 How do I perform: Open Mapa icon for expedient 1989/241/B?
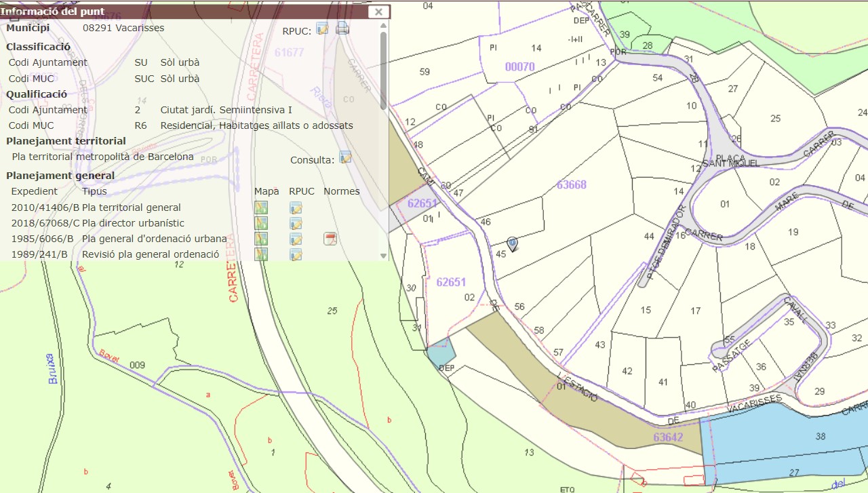[261, 254]
